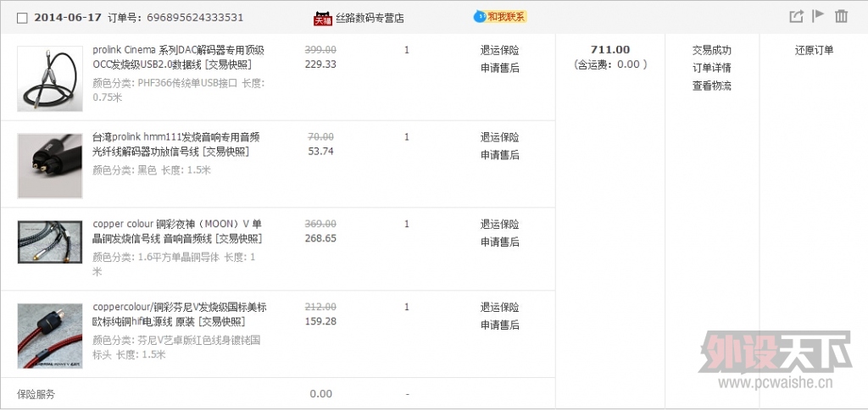Screen dimensions: 868x411
Task: Click the Tmall logo icon
Action: [x=323, y=18]
